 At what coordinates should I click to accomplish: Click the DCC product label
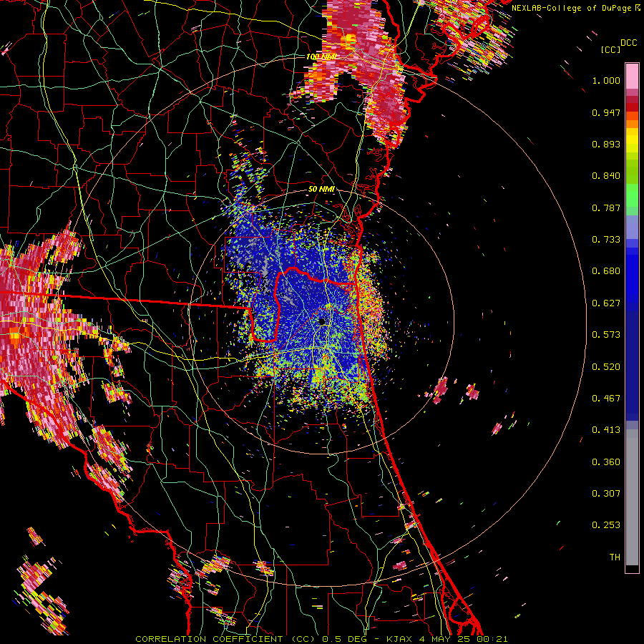(628, 43)
